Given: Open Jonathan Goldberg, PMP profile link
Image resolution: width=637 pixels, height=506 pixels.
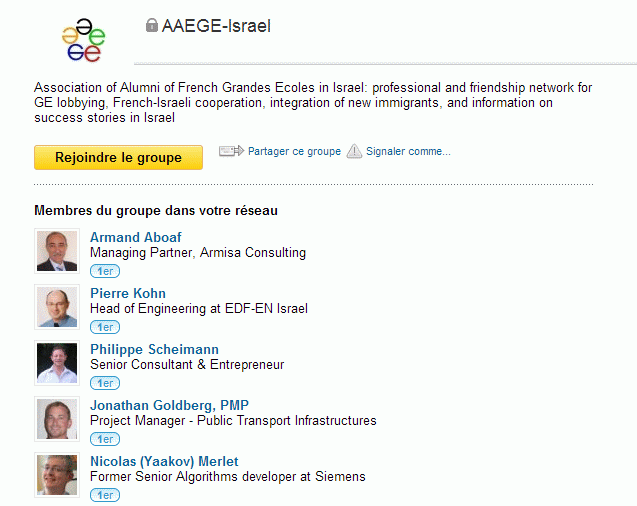Looking at the screenshot, I should [x=169, y=405].
